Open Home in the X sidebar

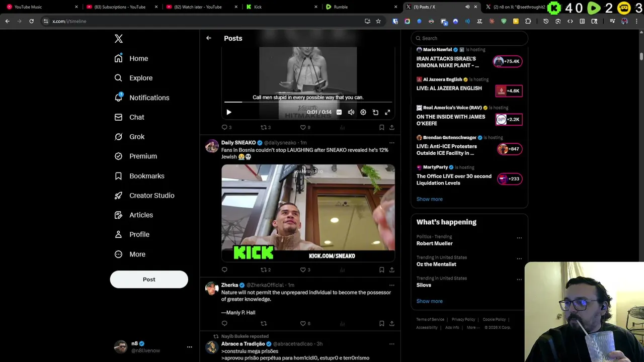131,58
